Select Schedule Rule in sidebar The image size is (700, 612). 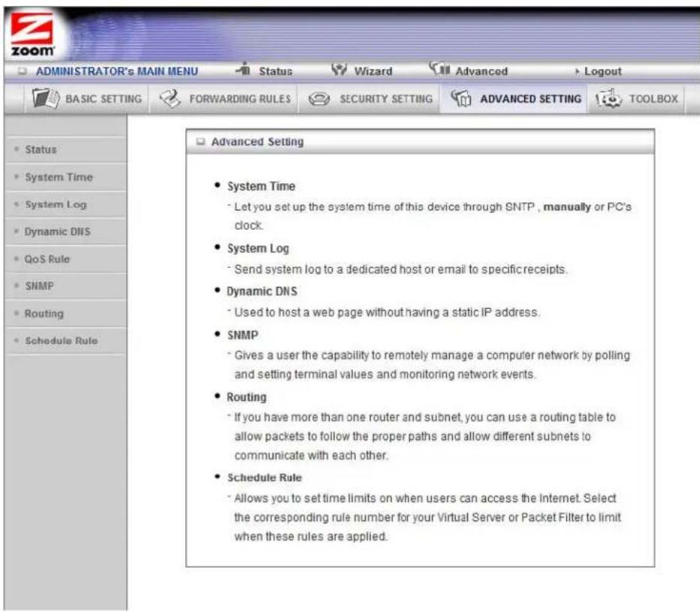click(x=61, y=341)
